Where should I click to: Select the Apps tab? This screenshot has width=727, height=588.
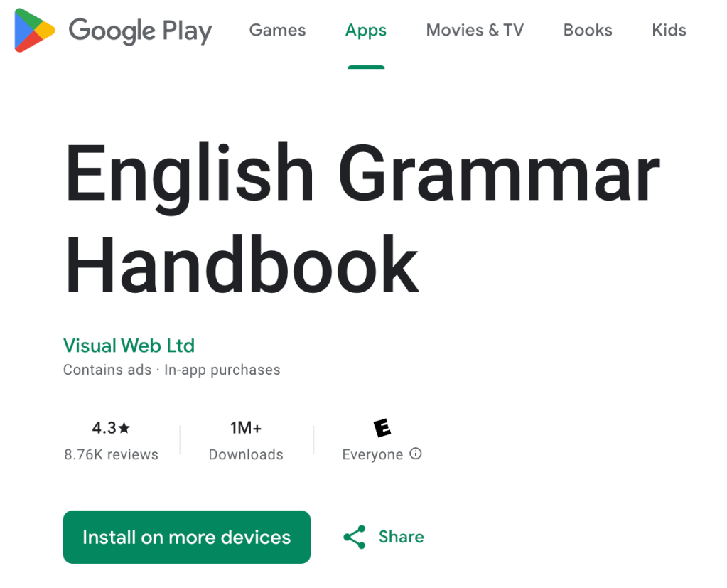click(x=366, y=31)
